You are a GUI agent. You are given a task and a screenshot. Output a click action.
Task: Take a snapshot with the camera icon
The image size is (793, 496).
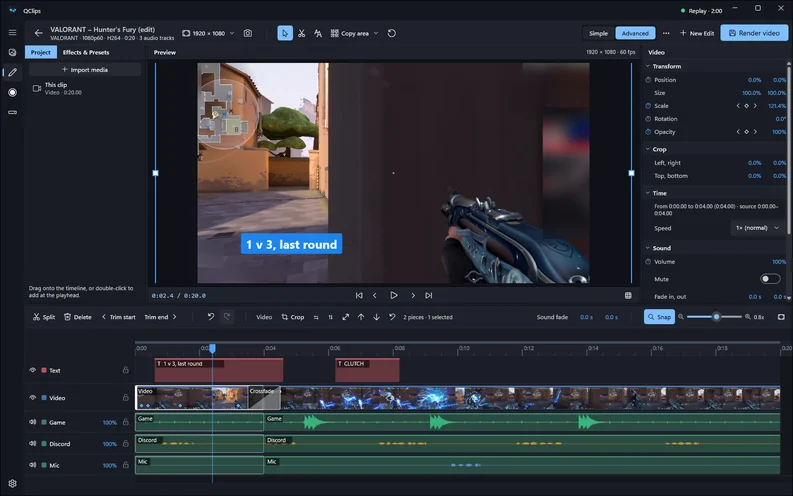click(x=248, y=33)
